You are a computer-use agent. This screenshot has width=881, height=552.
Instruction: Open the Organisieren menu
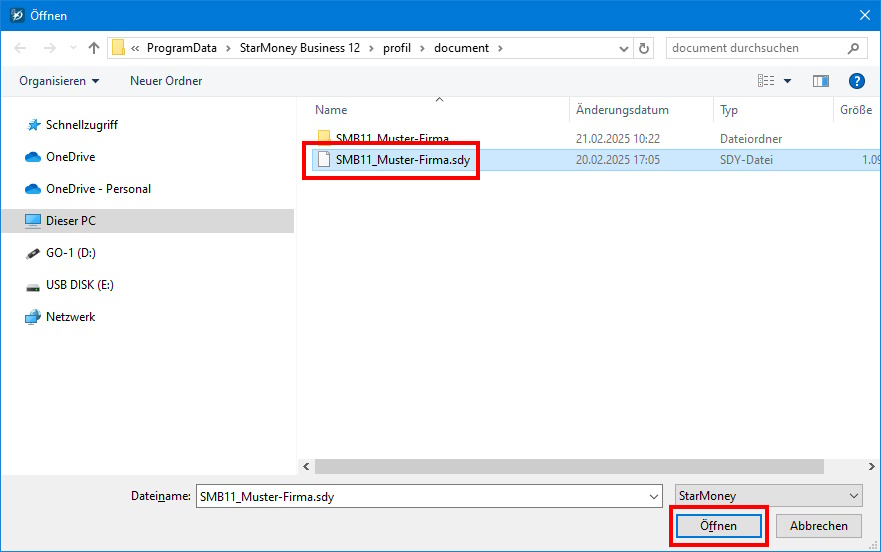(x=59, y=81)
